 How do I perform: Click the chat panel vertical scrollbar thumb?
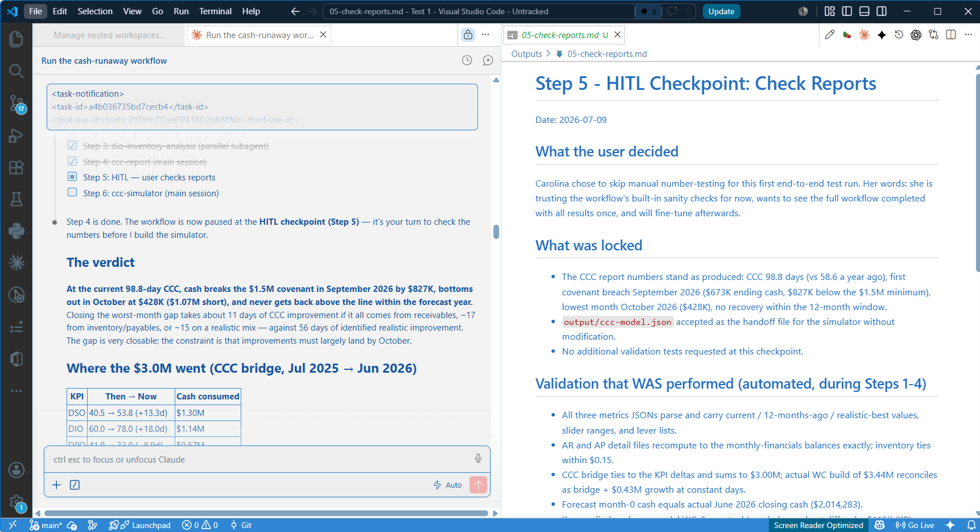click(x=496, y=232)
